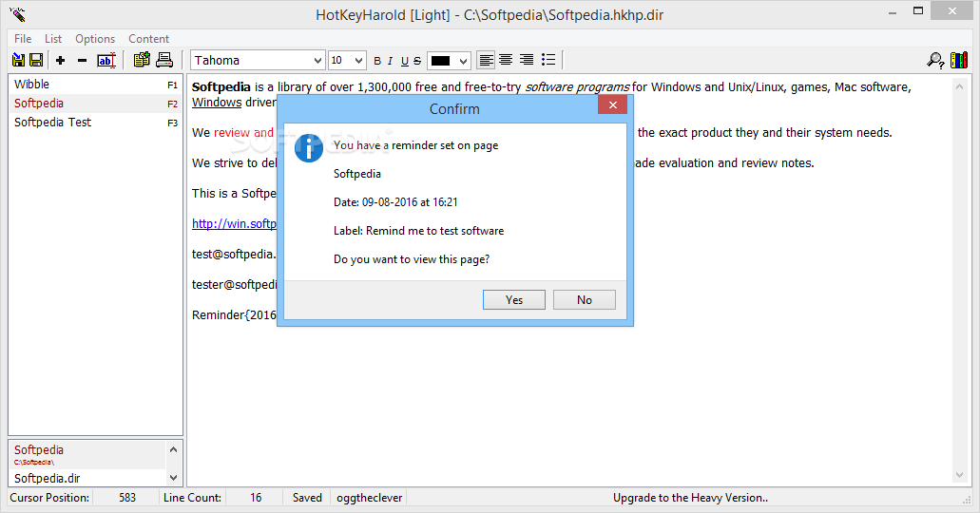Remove page using the minus icon
This screenshot has height=513, width=980.
click(82, 60)
